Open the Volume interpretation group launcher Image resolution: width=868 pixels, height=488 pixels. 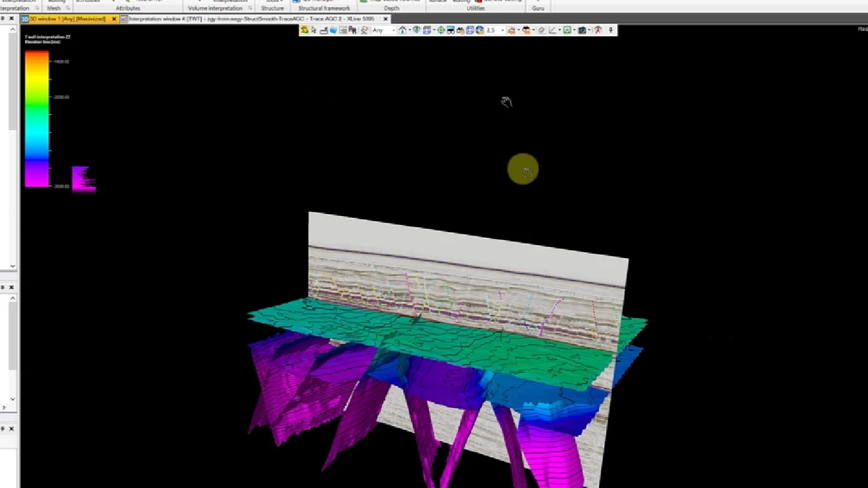[x=250, y=8]
